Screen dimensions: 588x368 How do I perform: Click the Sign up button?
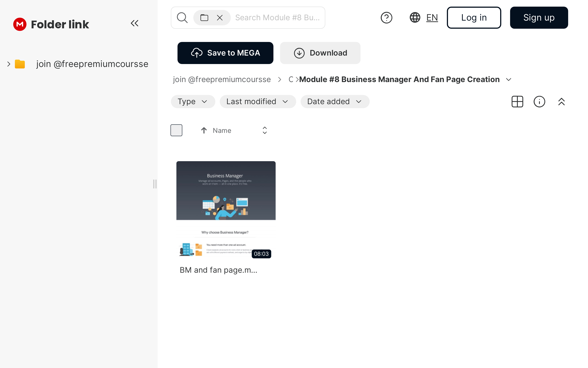pos(539,17)
